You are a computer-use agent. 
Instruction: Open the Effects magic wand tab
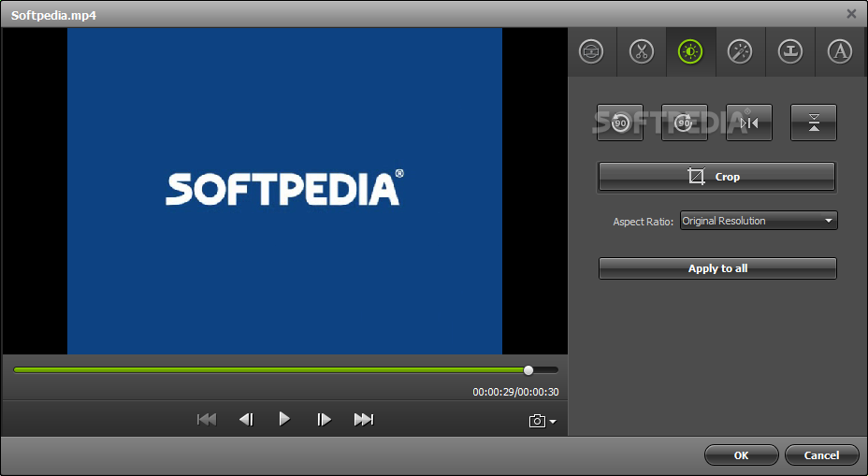740,52
